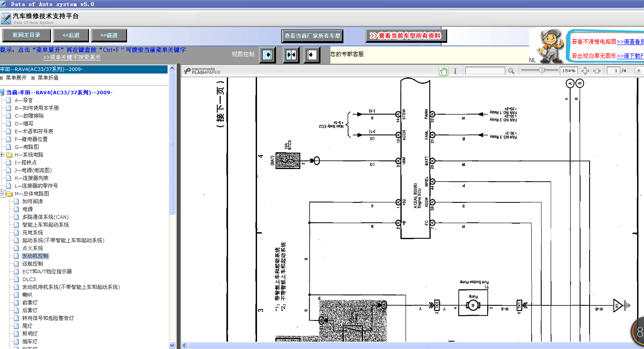The image size is (644, 349).
Task: Select the 发动机控制 tree item
Action: point(35,256)
